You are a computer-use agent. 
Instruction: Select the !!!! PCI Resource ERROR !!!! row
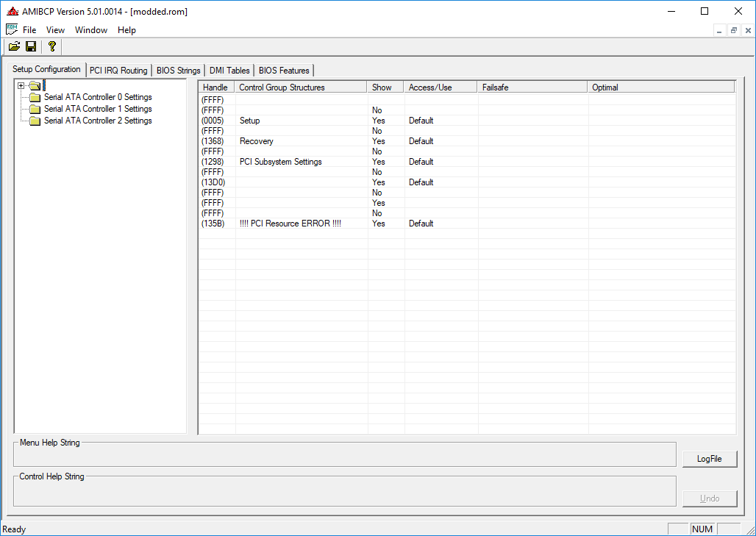467,224
